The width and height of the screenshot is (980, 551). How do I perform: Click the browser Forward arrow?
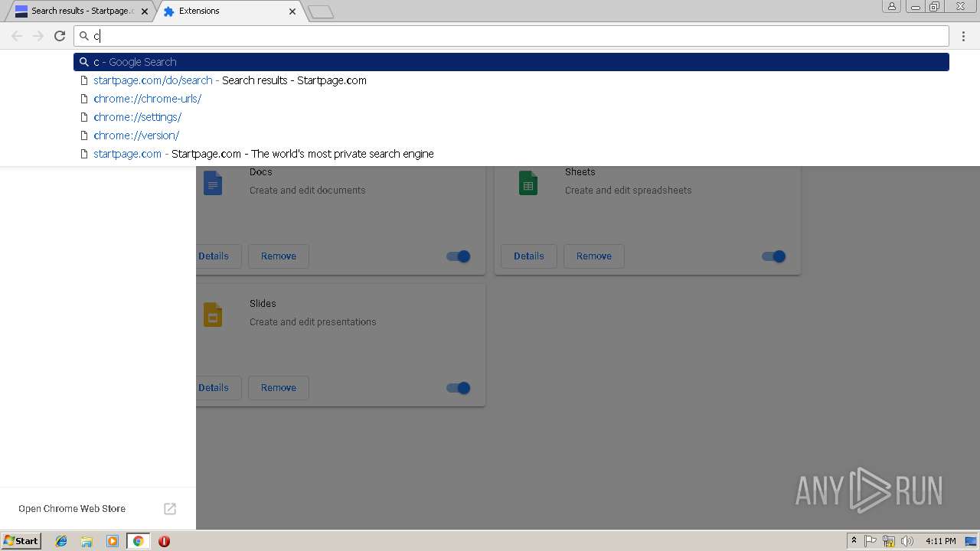tap(38, 36)
